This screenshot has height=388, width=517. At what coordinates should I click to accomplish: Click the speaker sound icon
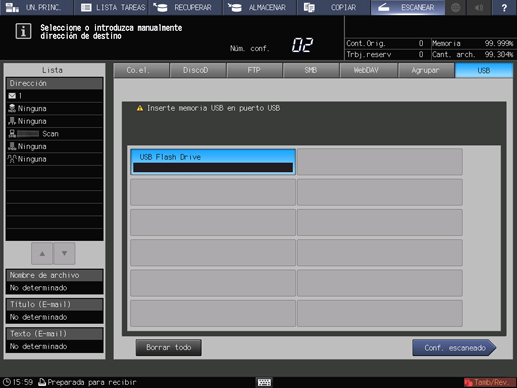479,7
